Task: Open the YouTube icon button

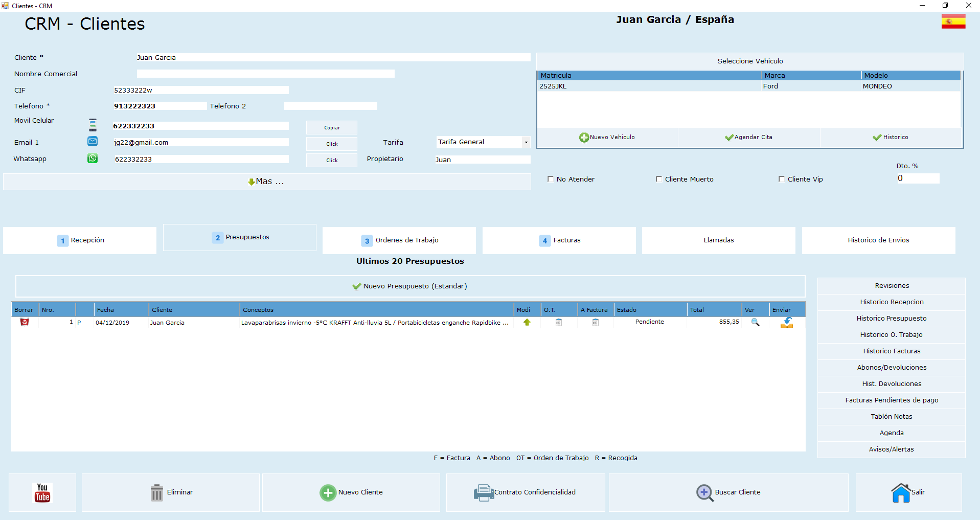Action: 42,492
